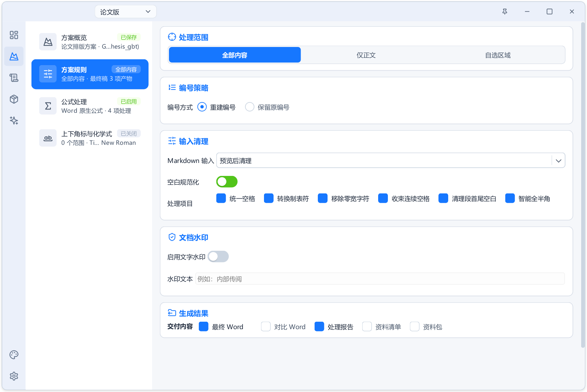Image resolution: width=587 pixels, height=392 pixels.
Task: Open the dashboard grid icon in sidebar
Action: 14,35
